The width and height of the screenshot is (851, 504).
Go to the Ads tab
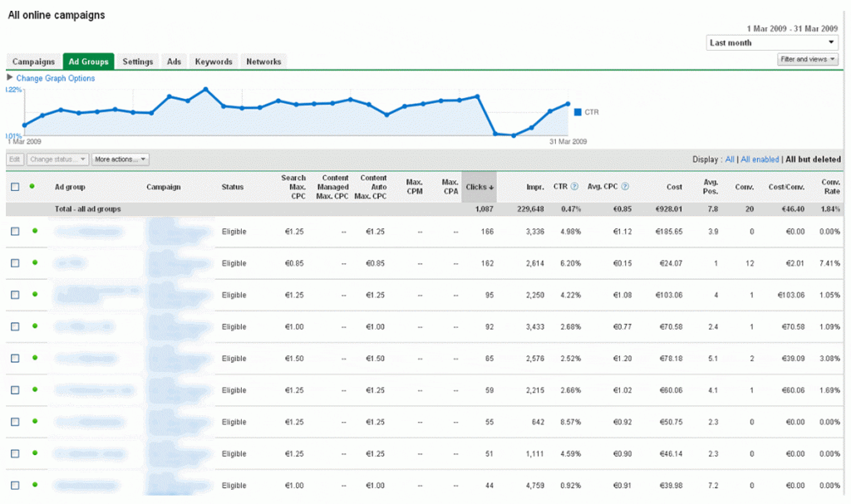click(175, 61)
